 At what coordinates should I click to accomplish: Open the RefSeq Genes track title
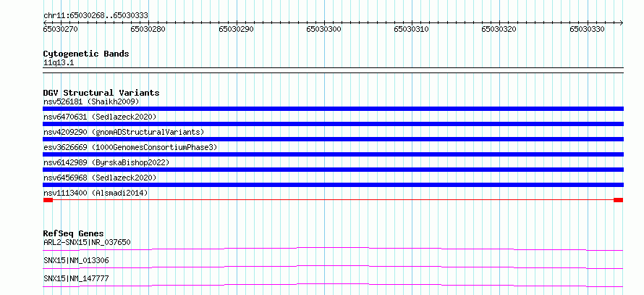74,233
